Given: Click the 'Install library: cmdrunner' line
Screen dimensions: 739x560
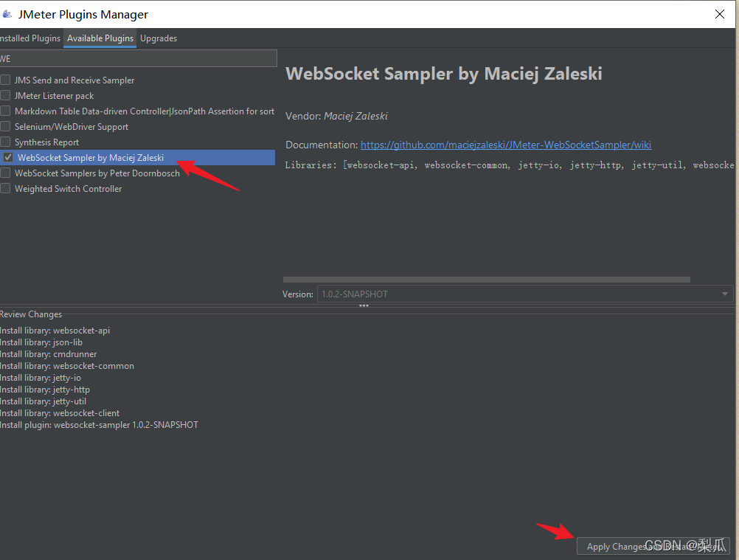Looking at the screenshot, I should (x=48, y=354).
